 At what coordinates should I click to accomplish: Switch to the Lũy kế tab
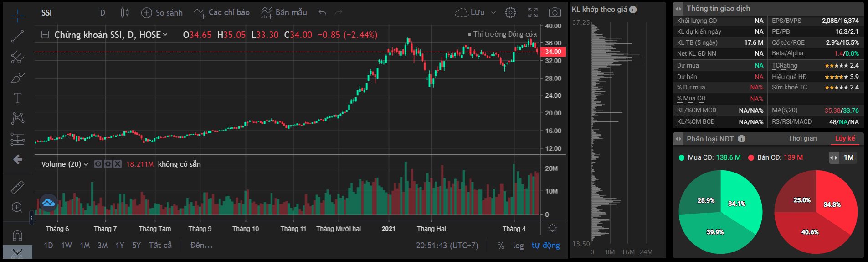(x=845, y=138)
